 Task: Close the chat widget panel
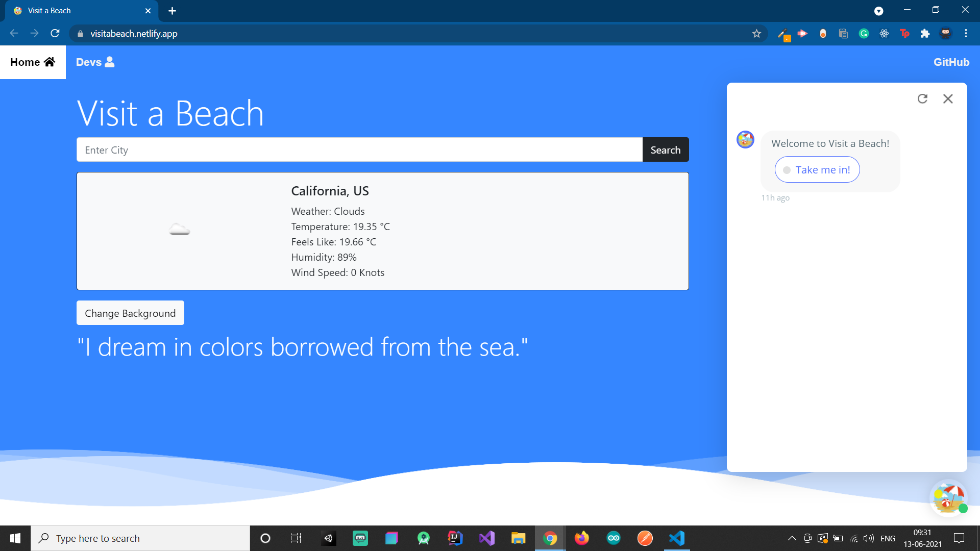click(x=948, y=98)
